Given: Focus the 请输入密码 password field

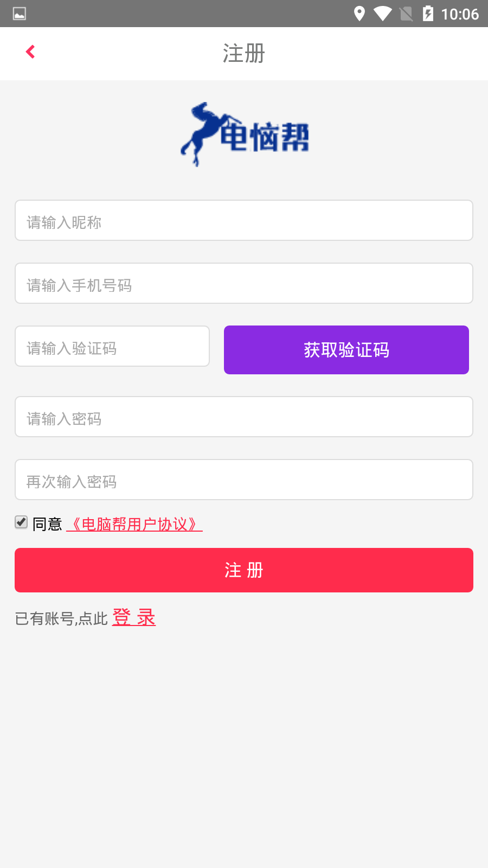Looking at the screenshot, I should pos(244,417).
